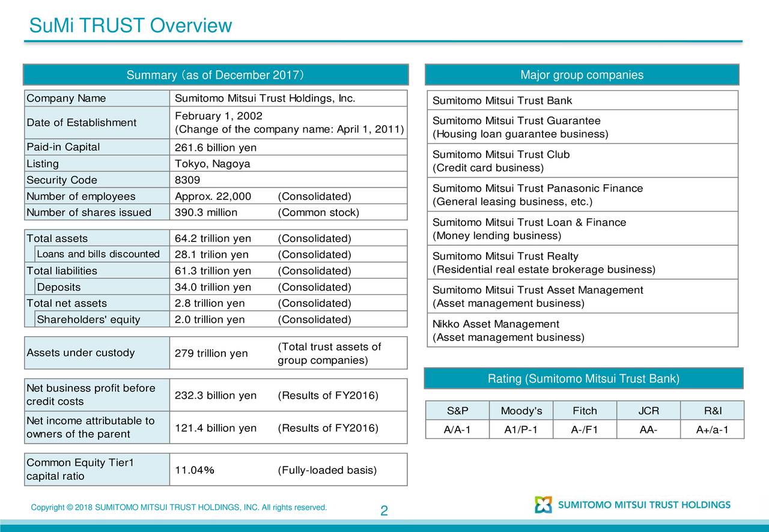The width and height of the screenshot is (769, 532).
Task: Click the 'S&P' rating column header
Action: click(x=458, y=411)
